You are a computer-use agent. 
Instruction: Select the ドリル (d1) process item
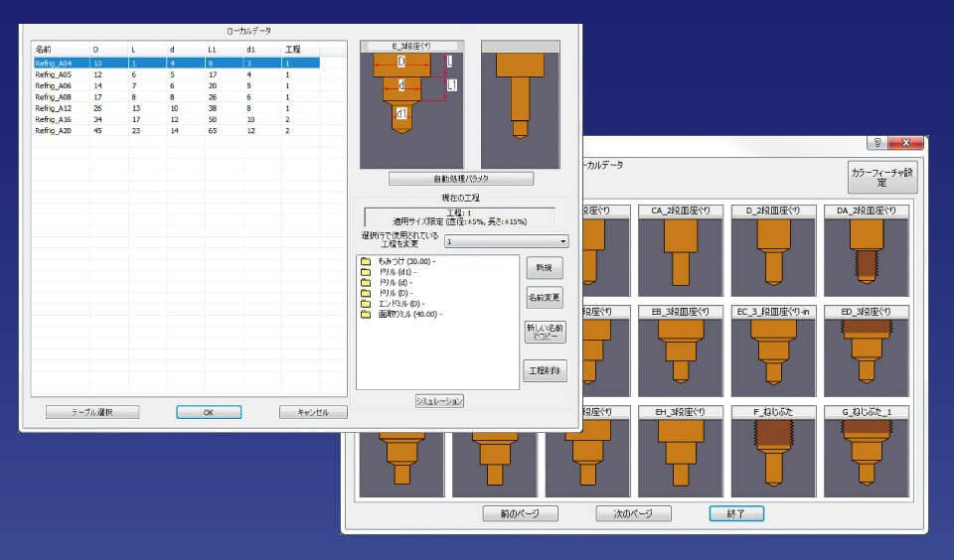397,272
